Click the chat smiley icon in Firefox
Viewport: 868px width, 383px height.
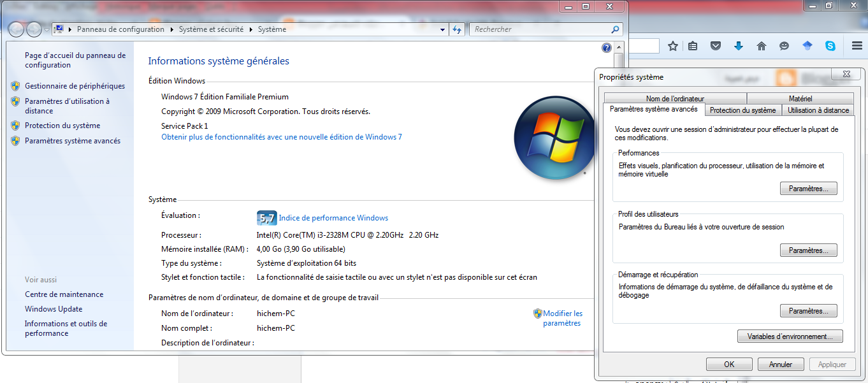point(784,46)
